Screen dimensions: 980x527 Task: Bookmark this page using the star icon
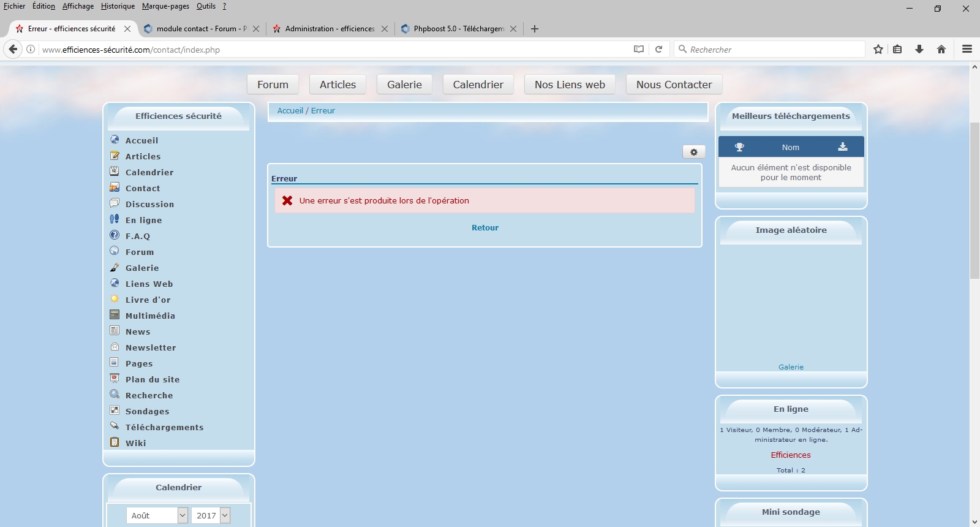[x=878, y=50]
